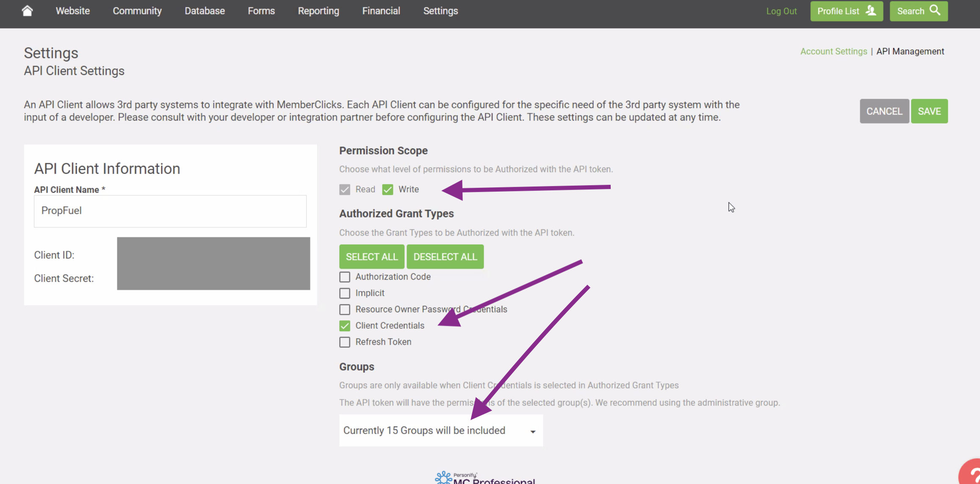
Task: Switch to the Database menu
Action: (205, 11)
